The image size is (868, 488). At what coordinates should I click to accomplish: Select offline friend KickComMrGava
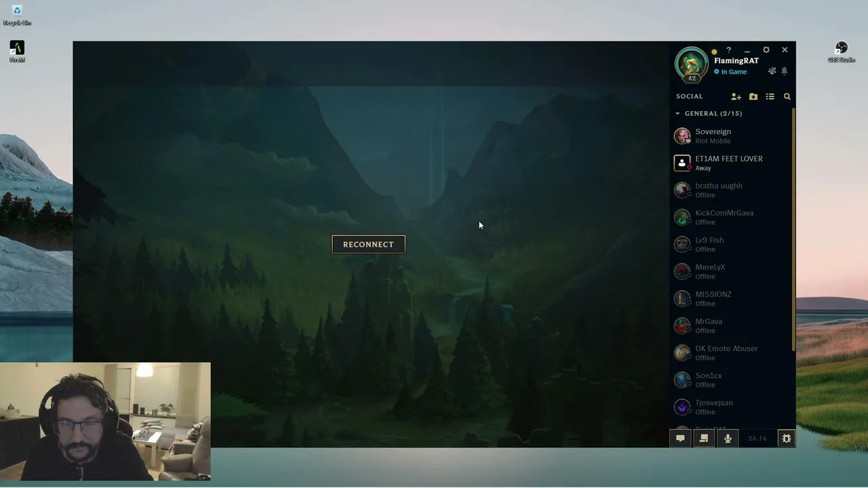731,217
